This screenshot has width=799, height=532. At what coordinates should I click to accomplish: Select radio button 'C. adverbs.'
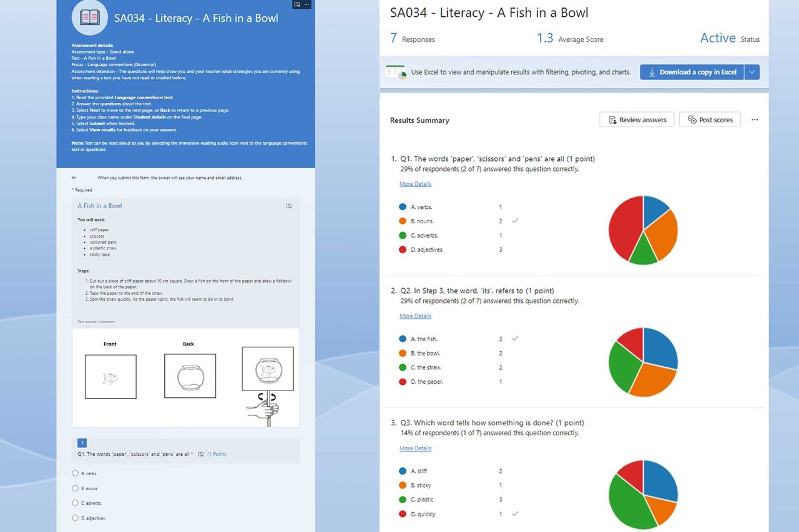75,503
